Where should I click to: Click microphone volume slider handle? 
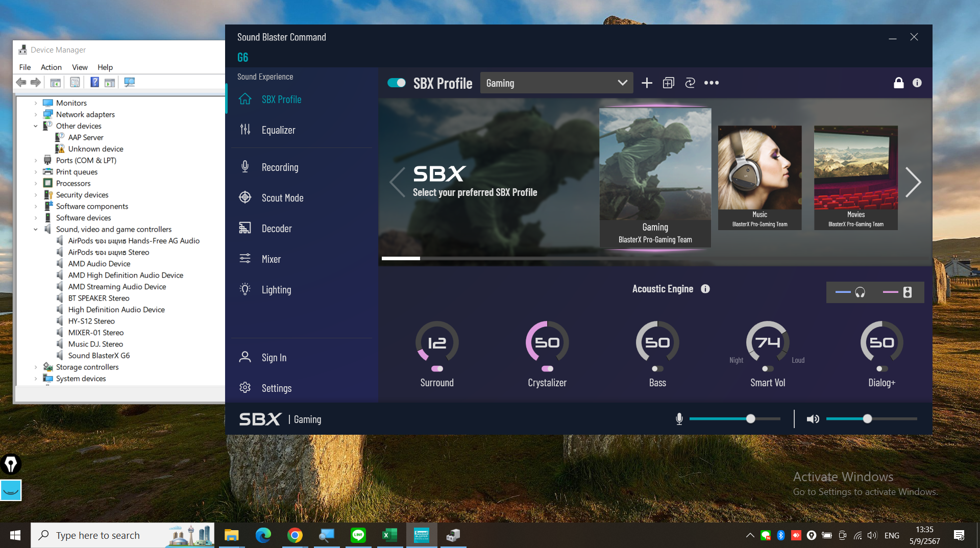tap(750, 419)
